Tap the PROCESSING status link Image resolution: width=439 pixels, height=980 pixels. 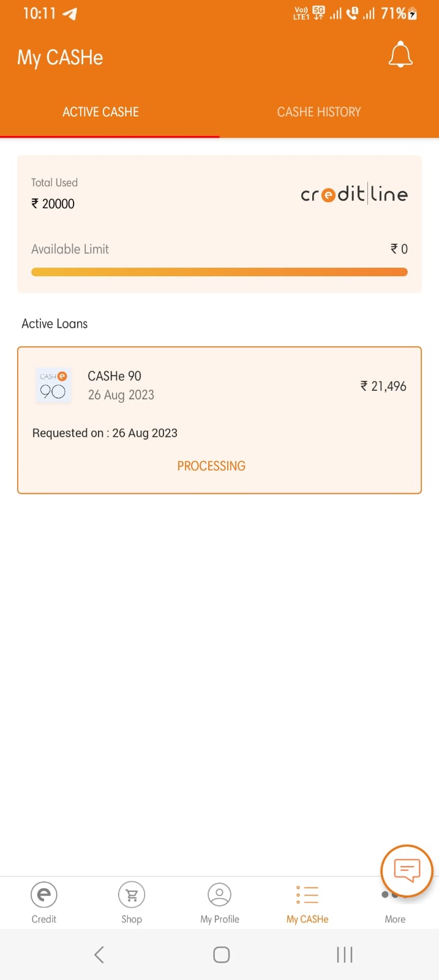(211, 466)
